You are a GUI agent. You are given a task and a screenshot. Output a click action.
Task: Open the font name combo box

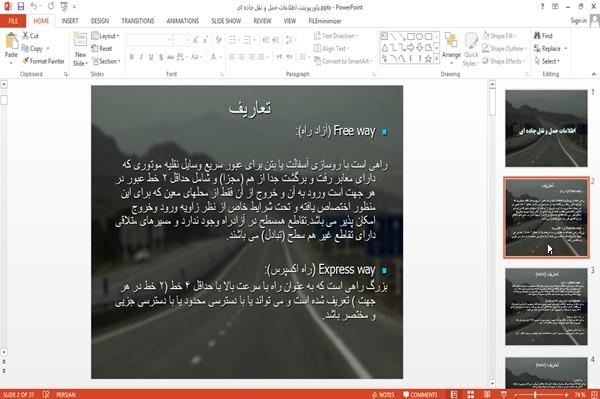150,39
